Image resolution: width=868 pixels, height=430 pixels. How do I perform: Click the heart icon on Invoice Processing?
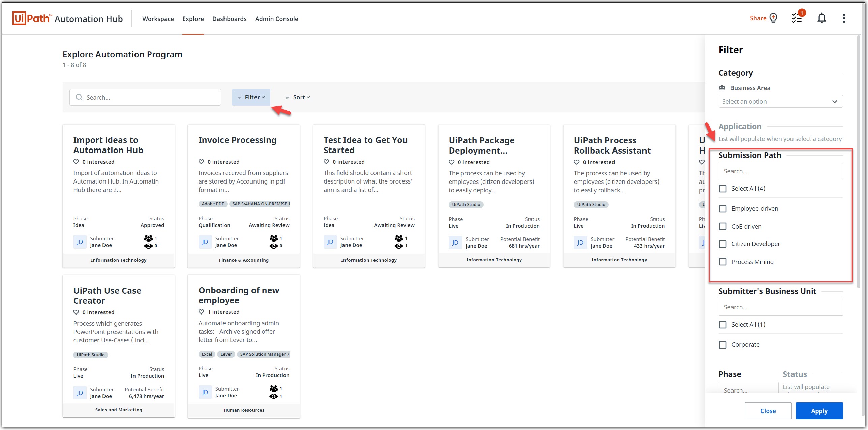pos(201,162)
